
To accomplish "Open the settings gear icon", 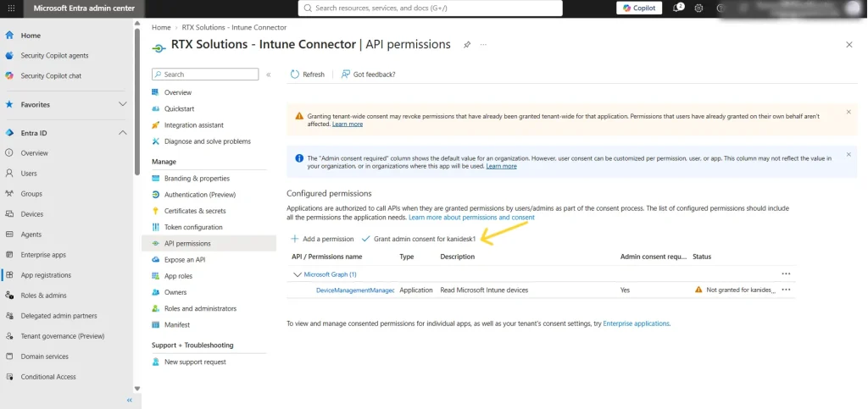I will click(698, 8).
